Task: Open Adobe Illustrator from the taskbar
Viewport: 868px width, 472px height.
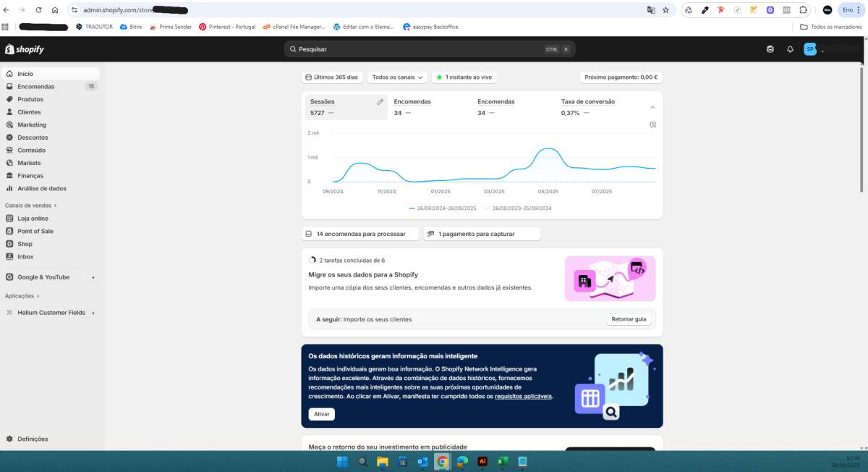Action: point(482,461)
